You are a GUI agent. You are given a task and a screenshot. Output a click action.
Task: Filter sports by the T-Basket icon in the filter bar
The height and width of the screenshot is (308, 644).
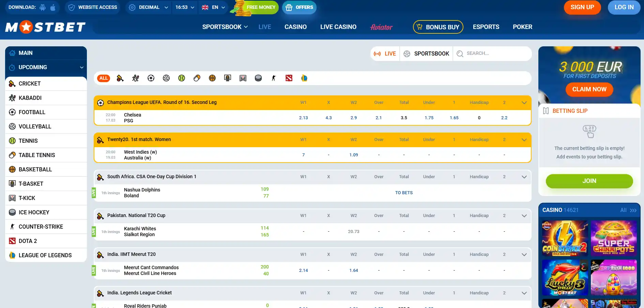pos(228,78)
